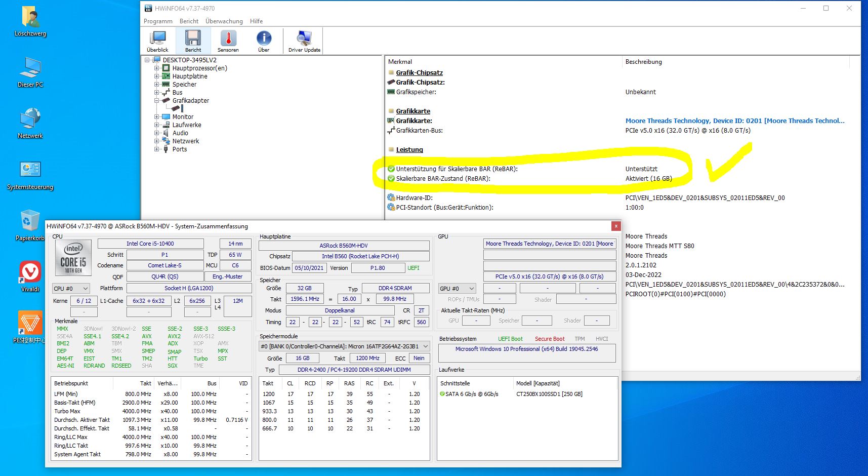
Task: Click the PCI-Standort row icon
Action: point(391,207)
